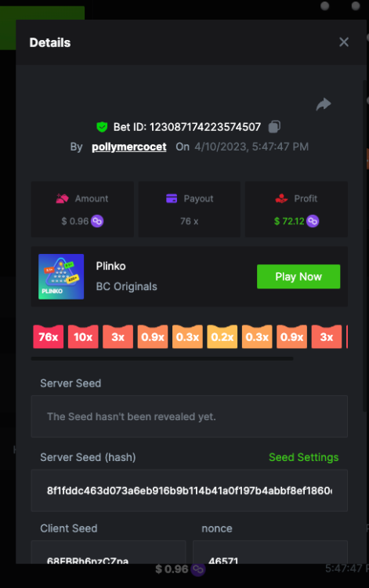Screen dimensions: 369x588
Task: Select the 10x multiplier chip
Action: pyautogui.click(x=83, y=336)
